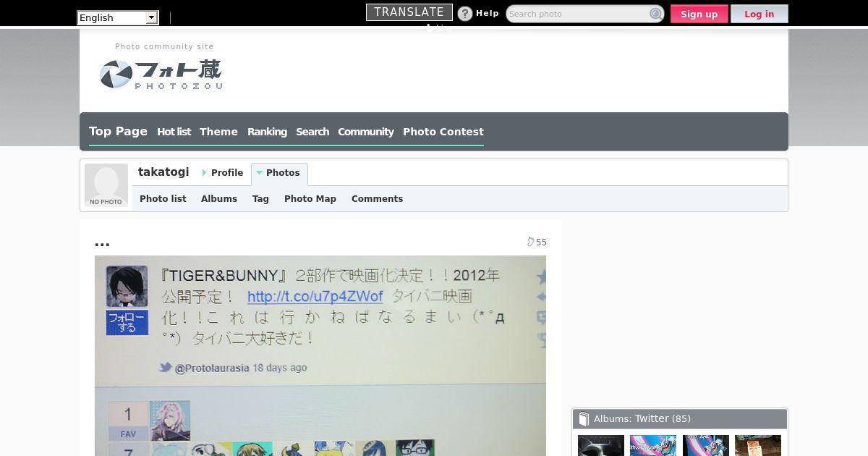Open the second Twitter album thumbnail
868x456 pixels.
[x=653, y=445]
